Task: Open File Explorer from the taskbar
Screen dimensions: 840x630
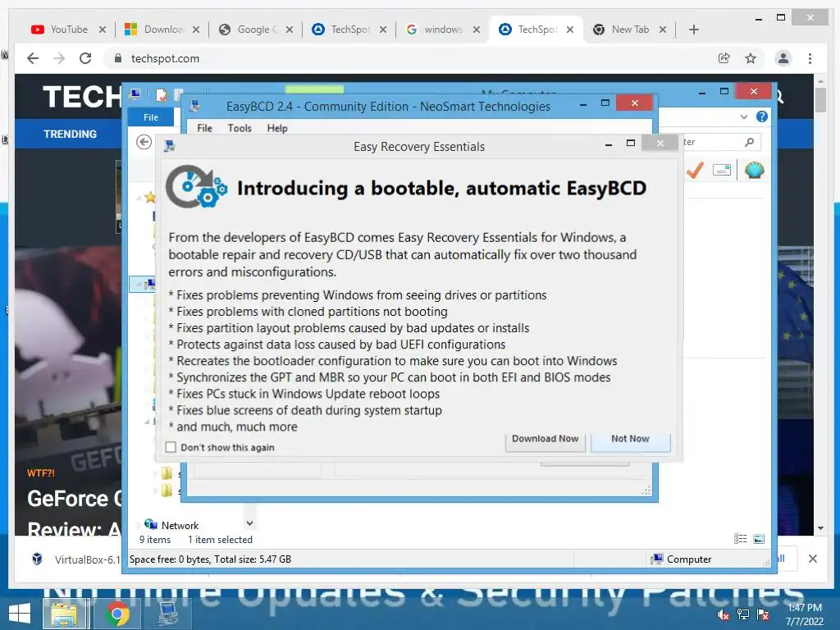Action: (x=64, y=614)
